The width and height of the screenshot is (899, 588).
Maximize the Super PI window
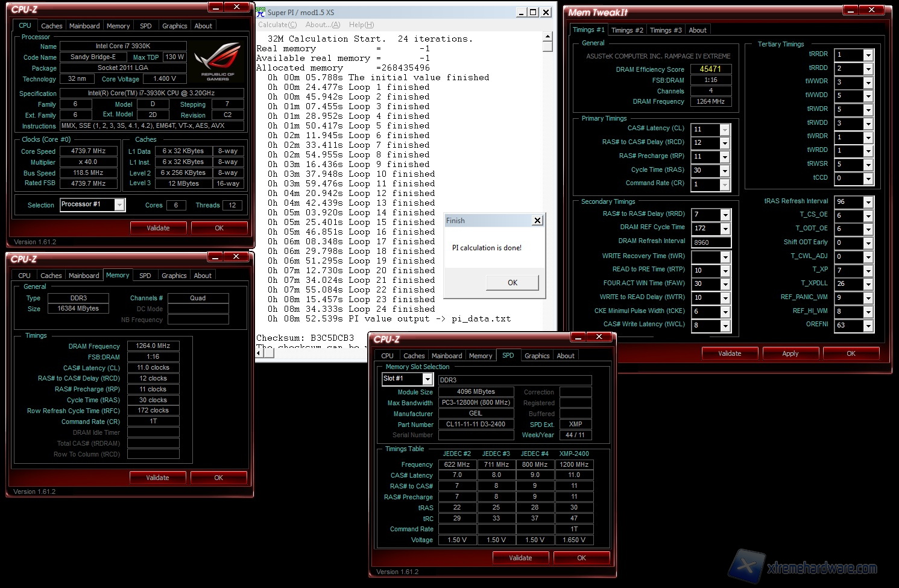(533, 12)
